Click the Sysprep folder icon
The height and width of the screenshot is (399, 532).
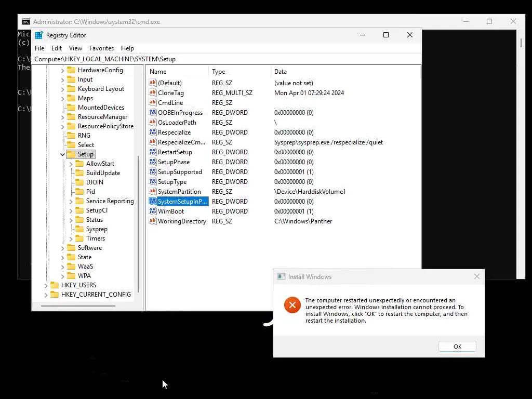[79, 229]
